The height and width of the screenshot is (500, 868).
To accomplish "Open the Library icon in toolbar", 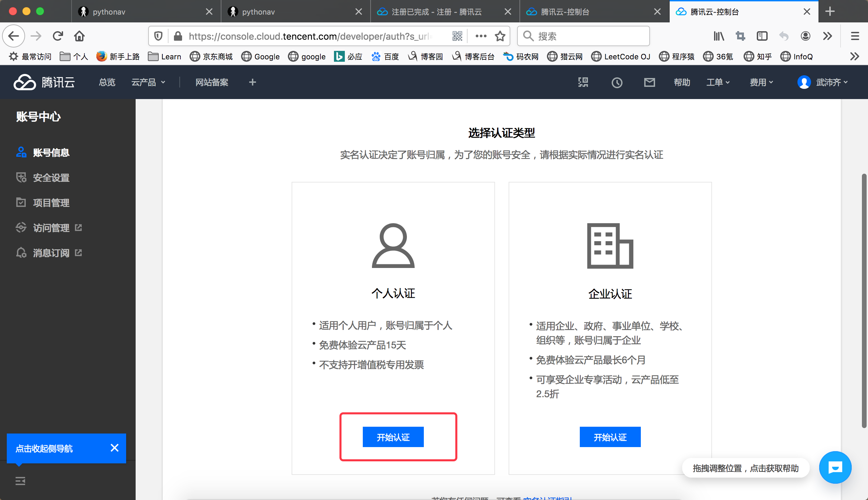I will tap(719, 36).
